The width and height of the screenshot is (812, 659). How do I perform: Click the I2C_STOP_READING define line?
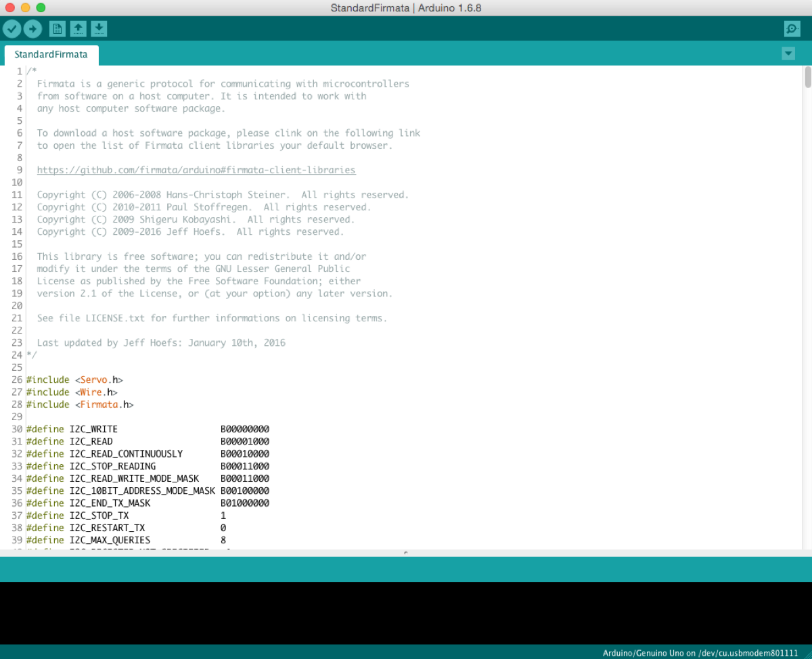(x=148, y=466)
